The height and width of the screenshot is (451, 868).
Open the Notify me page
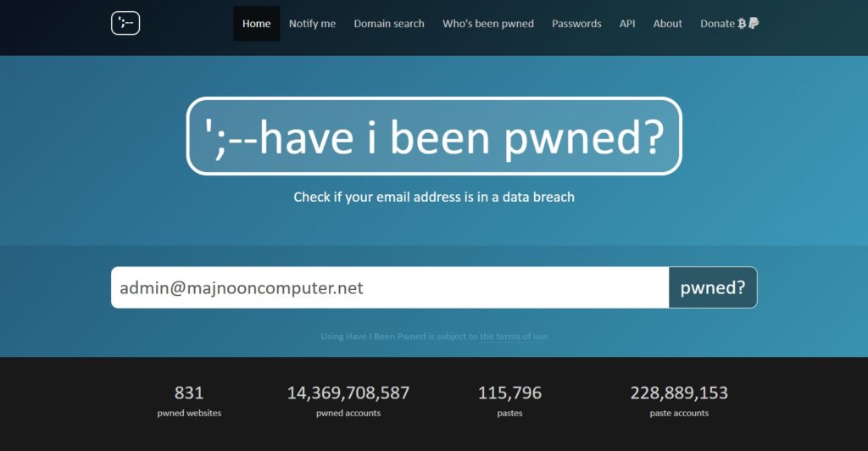click(x=312, y=24)
